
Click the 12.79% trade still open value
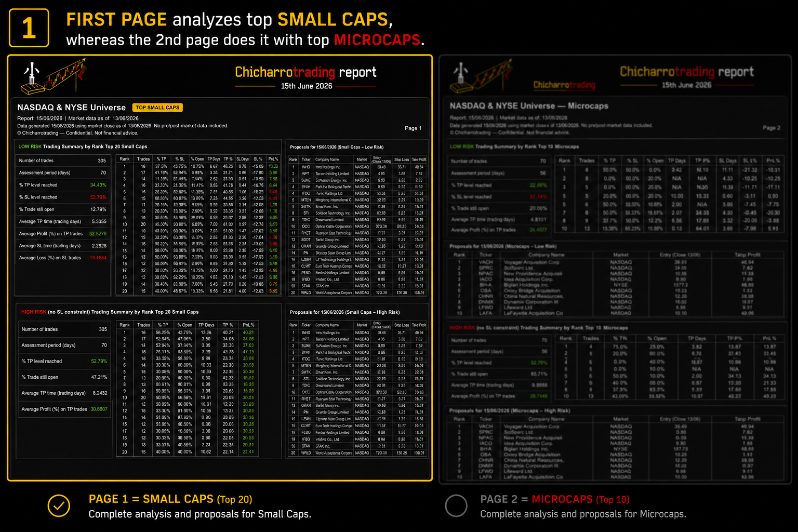click(x=98, y=209)
